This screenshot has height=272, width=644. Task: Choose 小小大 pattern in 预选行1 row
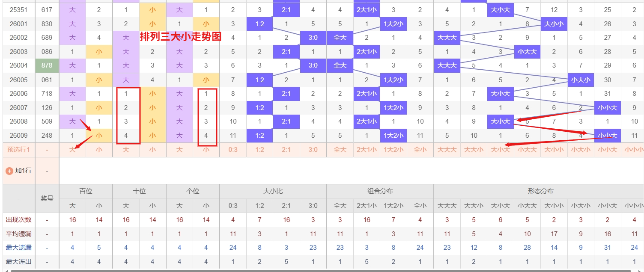[608, 150]
